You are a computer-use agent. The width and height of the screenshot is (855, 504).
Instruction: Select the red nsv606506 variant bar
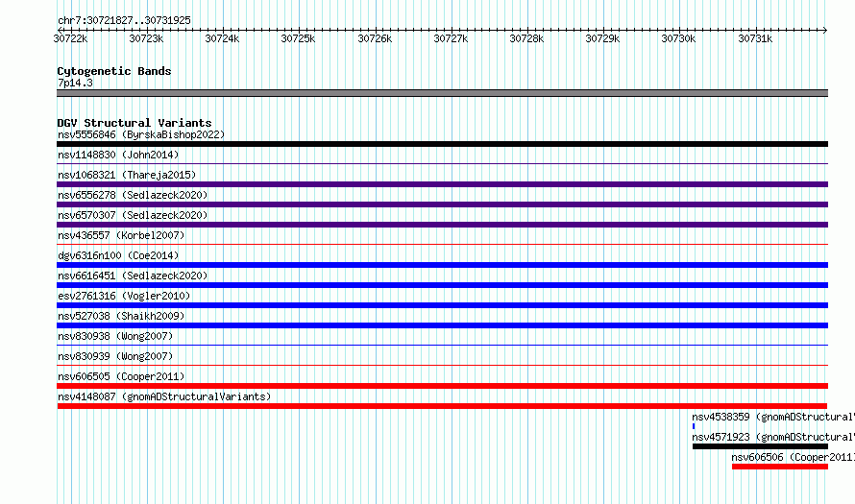[x=780, y=467]
